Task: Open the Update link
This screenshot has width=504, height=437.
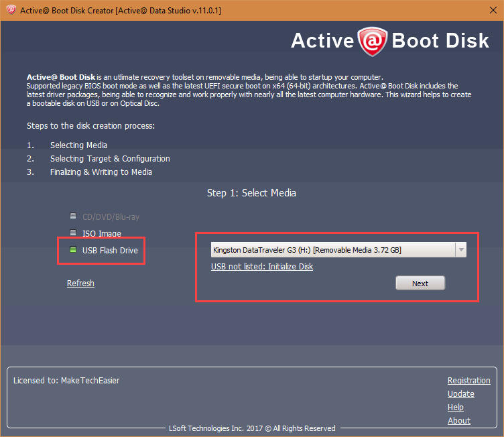Action: pyautogui.click(x=461, y=394)
